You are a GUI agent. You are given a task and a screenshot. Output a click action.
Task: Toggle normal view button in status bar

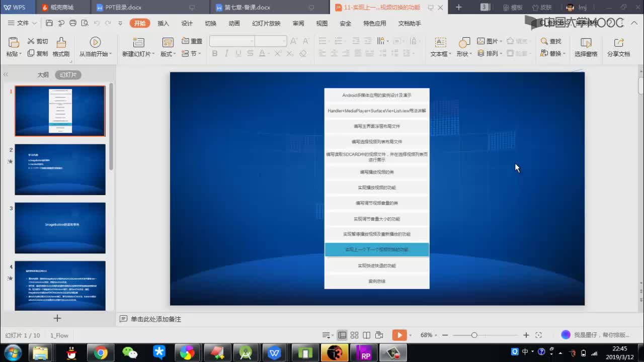click(x=342, y=335)
